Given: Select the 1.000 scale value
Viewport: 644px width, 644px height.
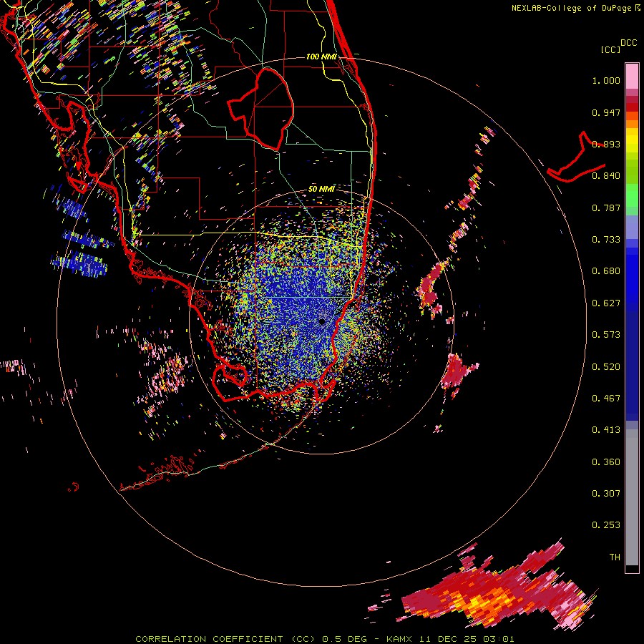Looking at the screenshot, I should 606,80.
